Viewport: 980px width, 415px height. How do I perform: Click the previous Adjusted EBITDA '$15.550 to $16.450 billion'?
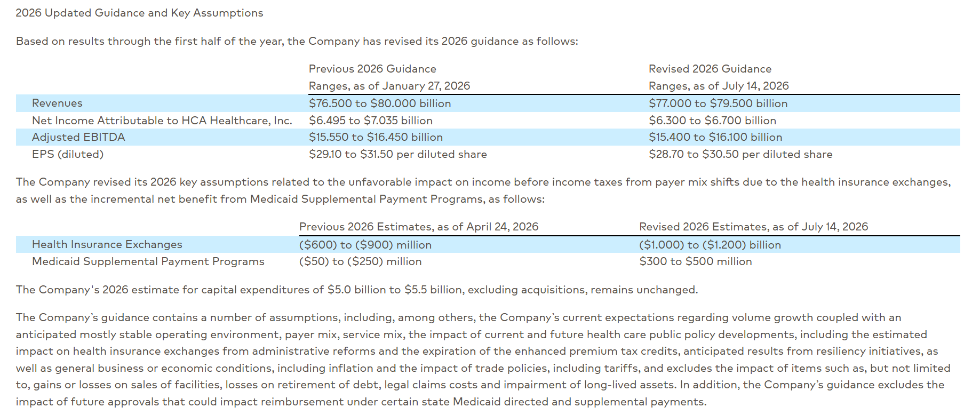376,137
